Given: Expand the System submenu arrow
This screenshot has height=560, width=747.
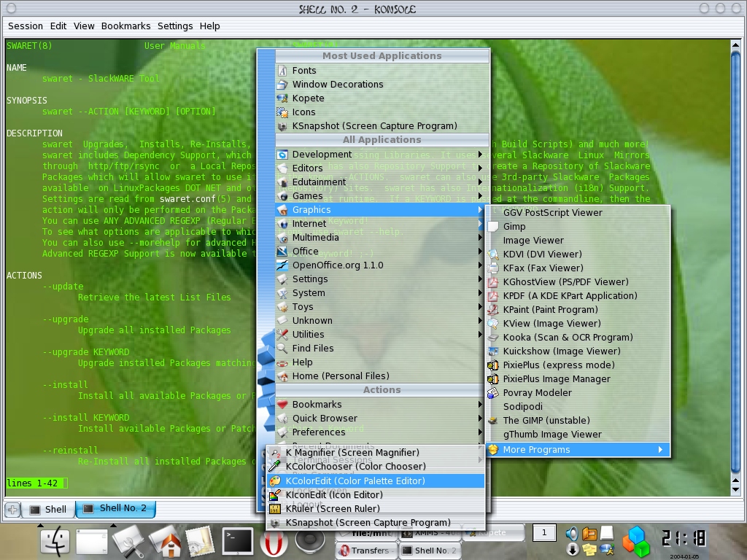Looking at the screenshot, I should point(480,293).
